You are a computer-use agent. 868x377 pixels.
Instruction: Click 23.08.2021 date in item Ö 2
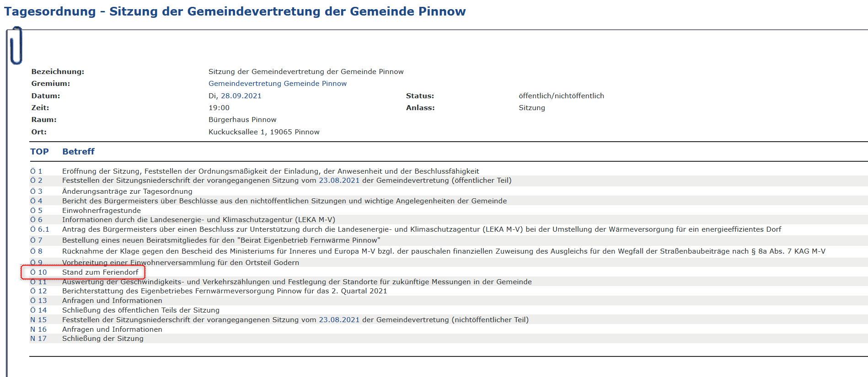point(339,181)
